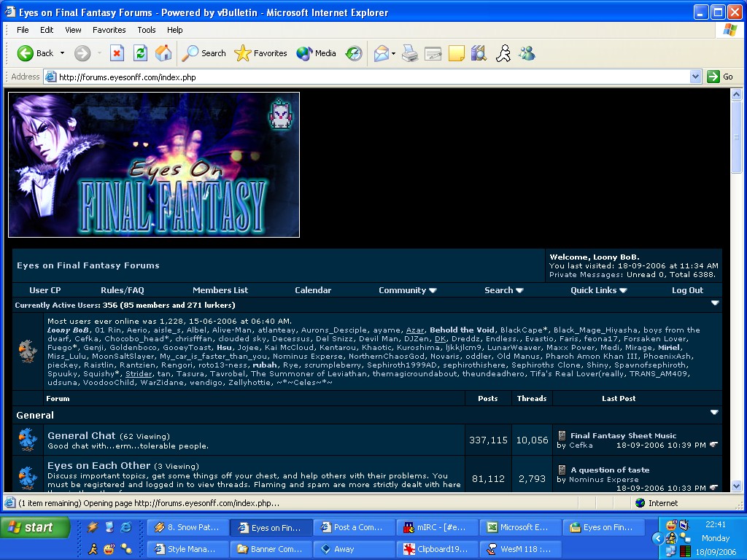Open the Messenger people icon in toolbar

527,53
